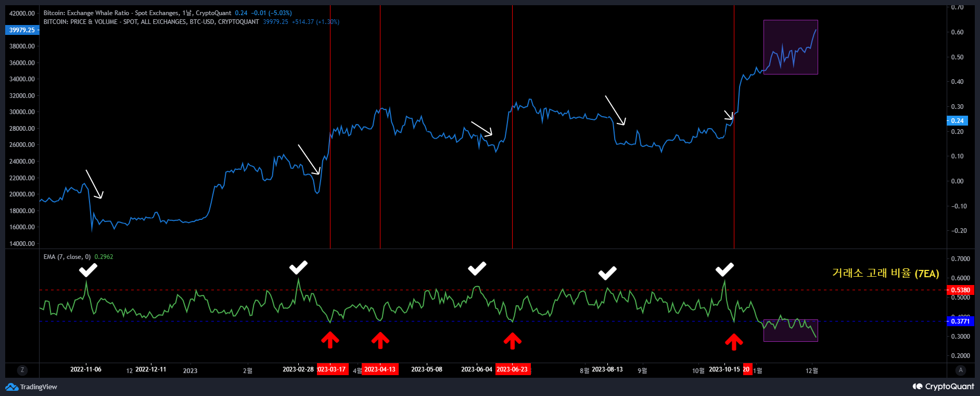Select the yellow Korean text annotation
This screenshot has width=980, height=396.
[x=885, y=273]
